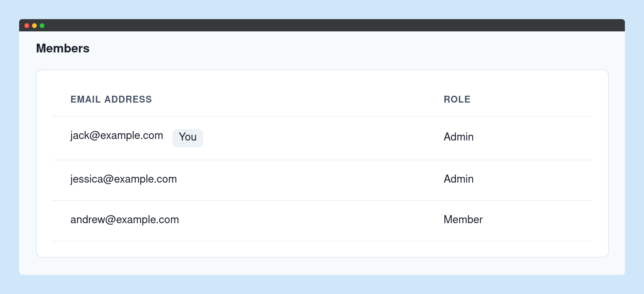This screenshot has width=644, height=294.
Task: Click the Admin role for jessica@example.com
Action: pos(459,179)
